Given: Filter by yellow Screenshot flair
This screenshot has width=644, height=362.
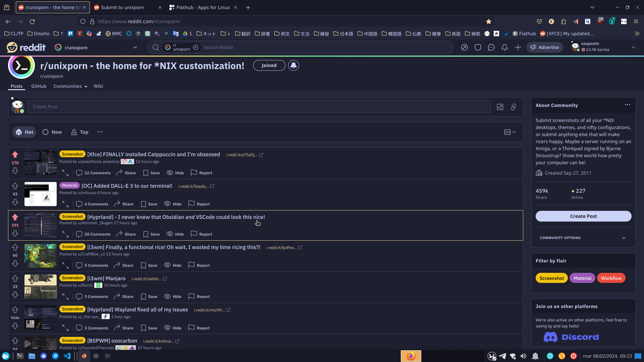Looking at the screenshot, I should tap(551, 278).
